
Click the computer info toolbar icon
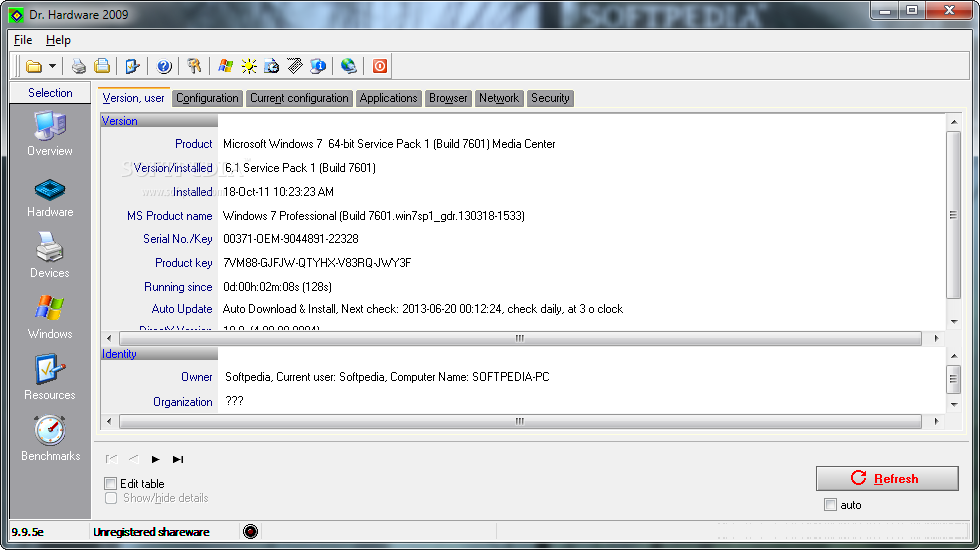318,66
